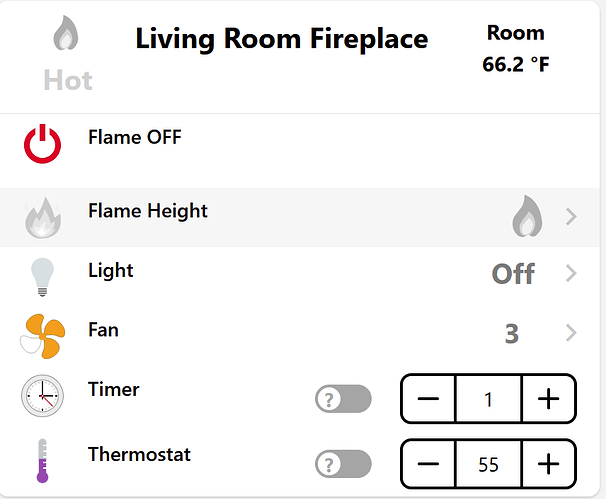Open Fan speed chevron
Screen dimensions: 606x499
pyautogui.click(x=571, y=333)
